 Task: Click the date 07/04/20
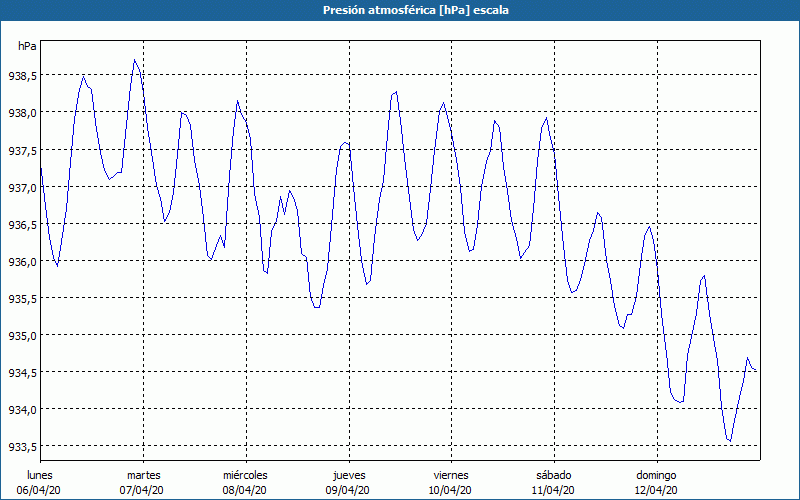point(142,490)
